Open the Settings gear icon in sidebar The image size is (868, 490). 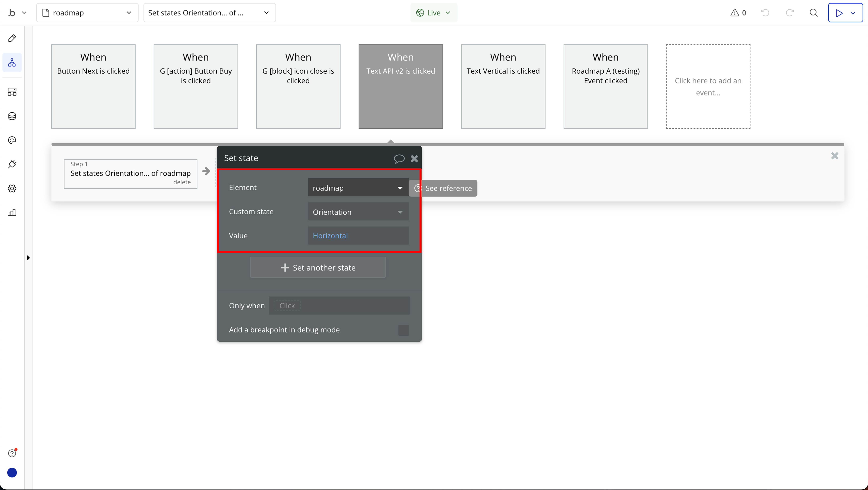12,189
